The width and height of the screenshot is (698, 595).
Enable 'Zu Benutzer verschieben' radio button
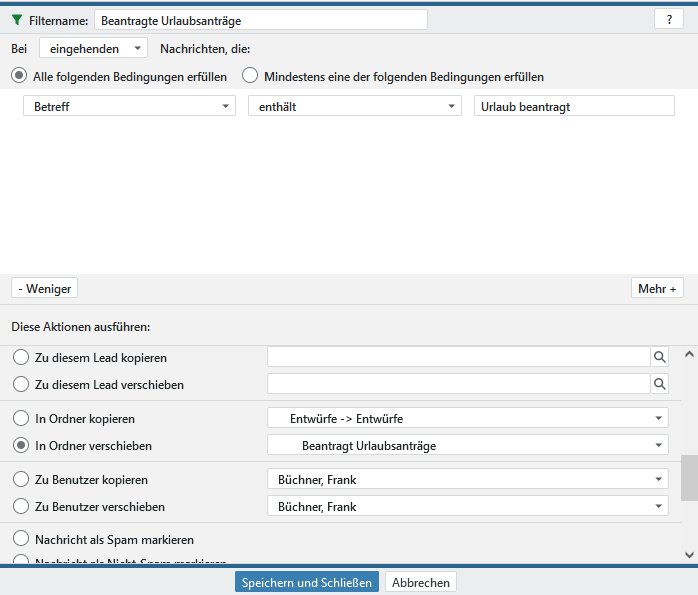point(21,507)
